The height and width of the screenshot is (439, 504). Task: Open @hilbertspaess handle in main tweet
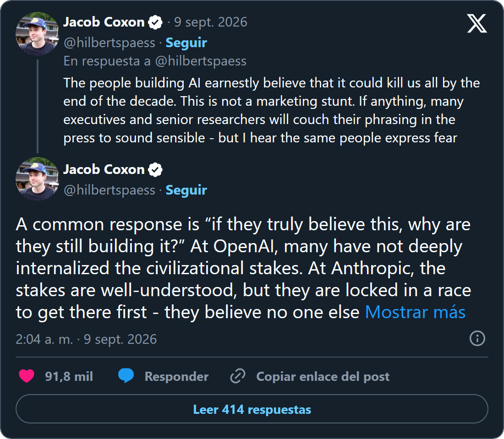coord(110,190)
